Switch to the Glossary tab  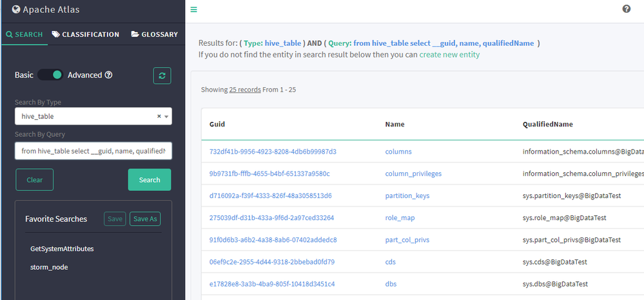coord(155,35)
